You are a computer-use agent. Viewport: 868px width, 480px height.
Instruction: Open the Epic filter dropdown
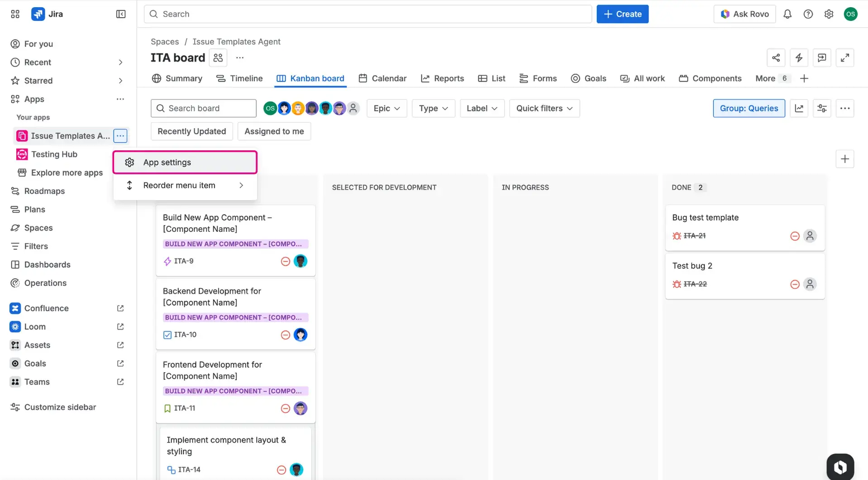click(386, 108)
